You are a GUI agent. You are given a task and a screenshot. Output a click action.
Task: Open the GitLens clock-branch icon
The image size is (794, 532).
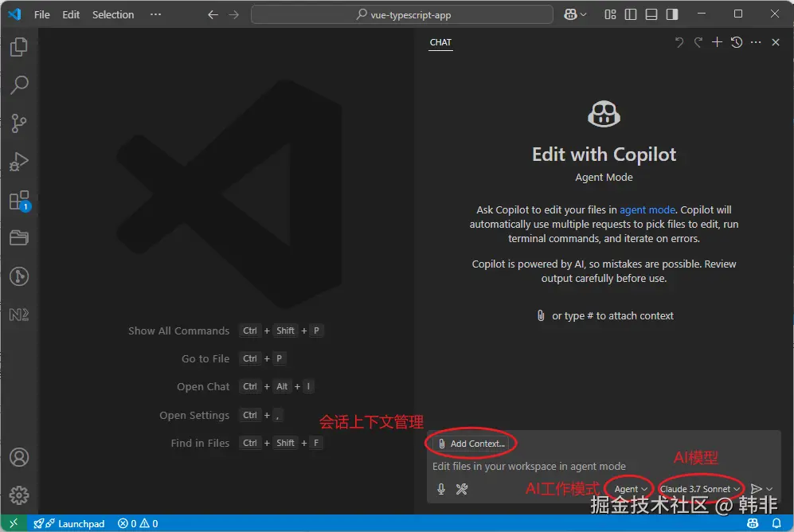tap(19, 276)
